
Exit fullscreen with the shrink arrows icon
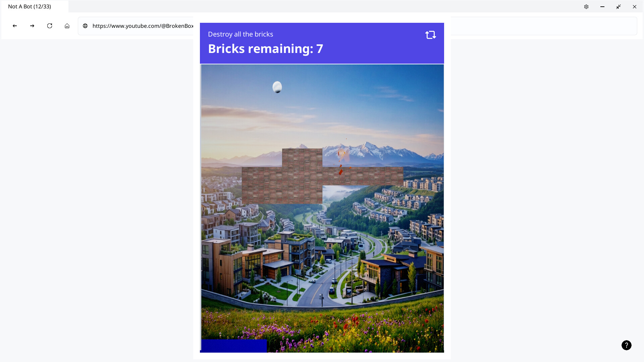click(x=619, y=7)
